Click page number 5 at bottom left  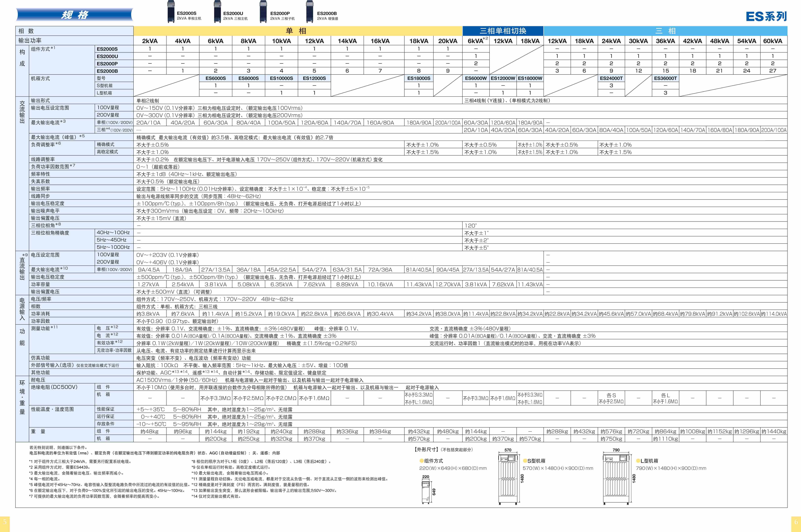[x=5, y=521]
